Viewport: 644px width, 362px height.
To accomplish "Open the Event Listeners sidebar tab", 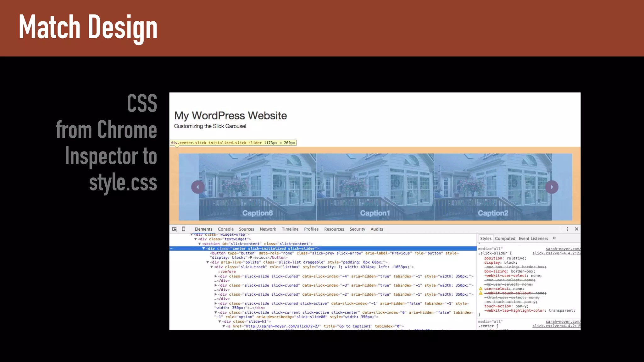I will pyautogui.click(x=533, y=239).
